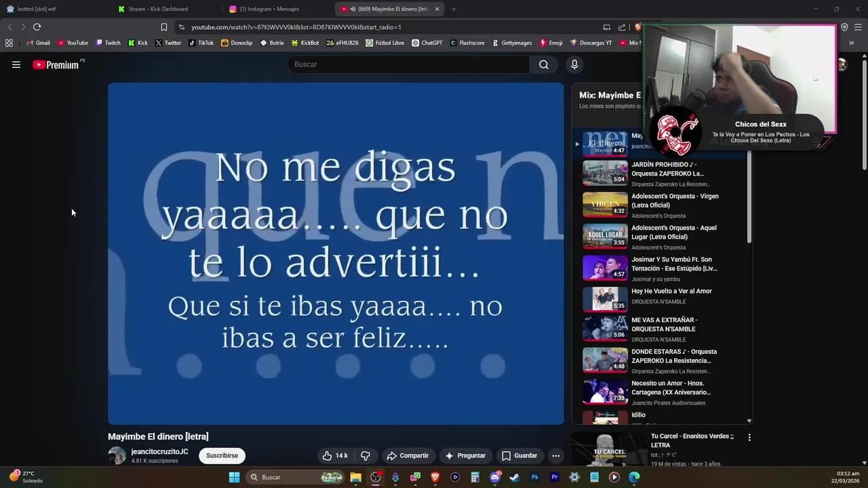
Task: Play Adolescent's Orquesta - Aquel Lugar item
Action: point(661,237)
